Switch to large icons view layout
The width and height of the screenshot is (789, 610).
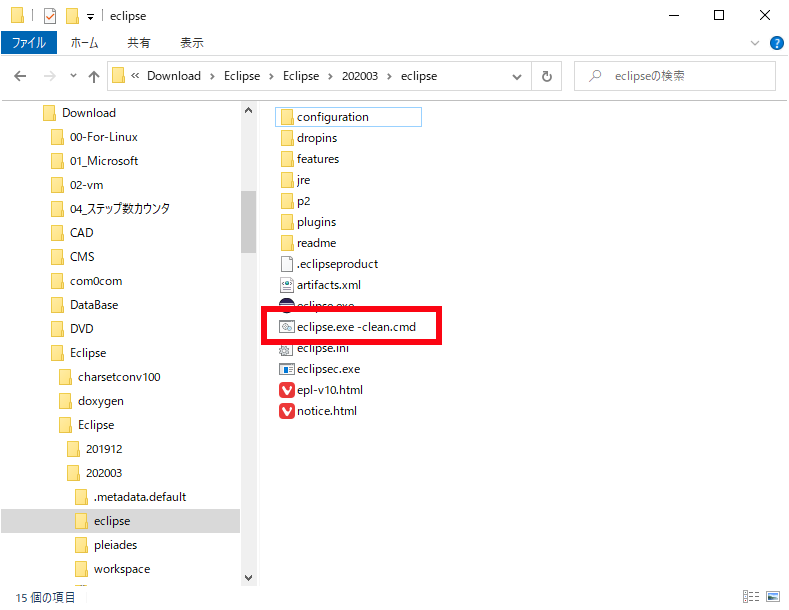(x=773, y=596)
